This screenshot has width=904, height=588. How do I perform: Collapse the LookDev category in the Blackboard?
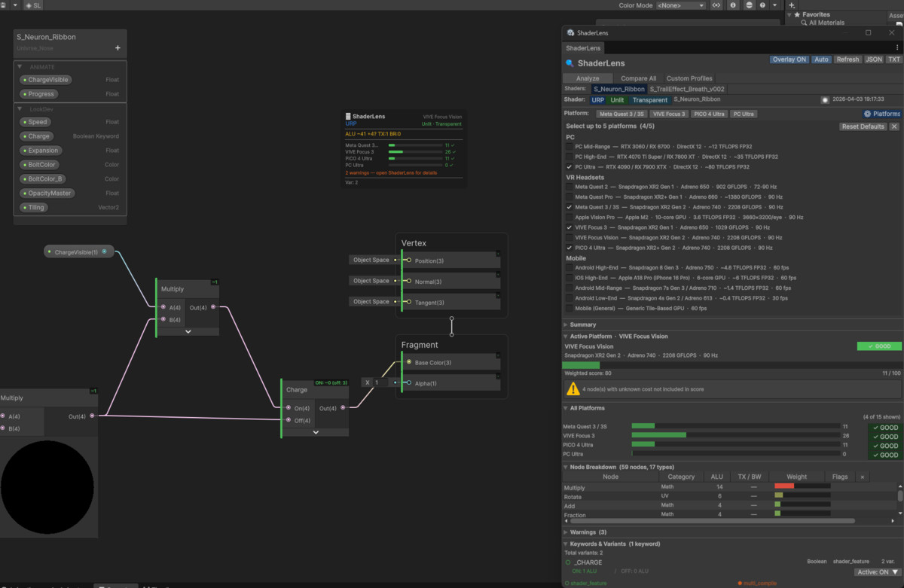point(20,109)
